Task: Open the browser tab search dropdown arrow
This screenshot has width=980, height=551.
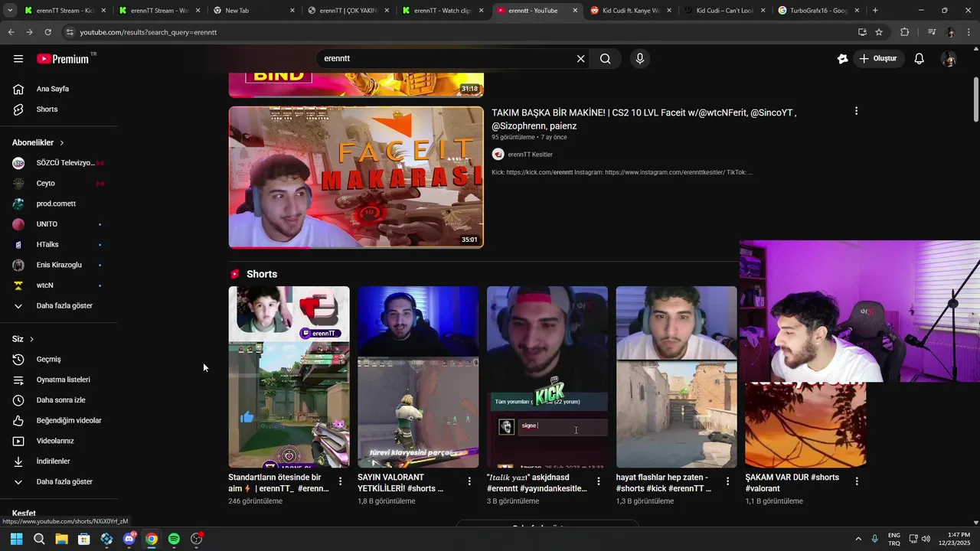Action: 11,11
